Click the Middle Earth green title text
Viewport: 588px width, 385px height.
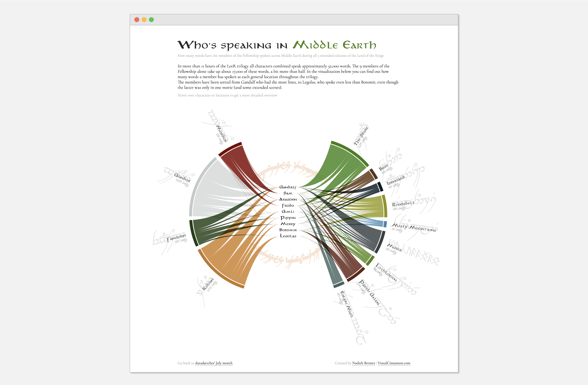click(x=334, y=45)
